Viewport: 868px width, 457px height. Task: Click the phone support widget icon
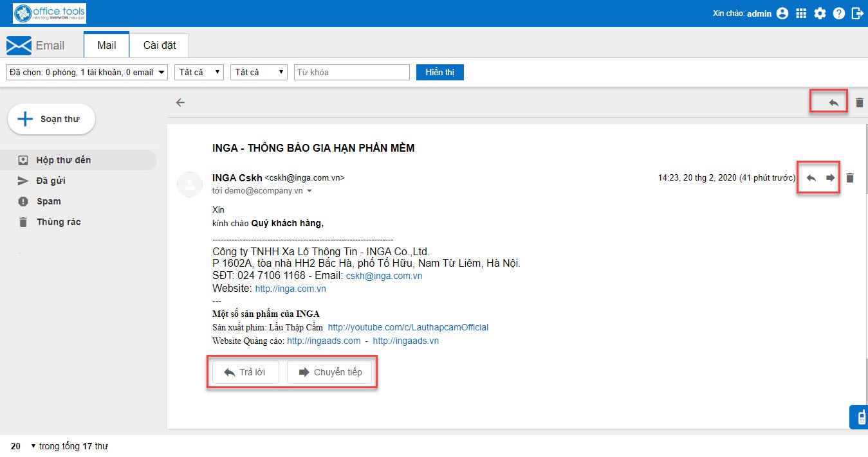(x=859, y=417)
